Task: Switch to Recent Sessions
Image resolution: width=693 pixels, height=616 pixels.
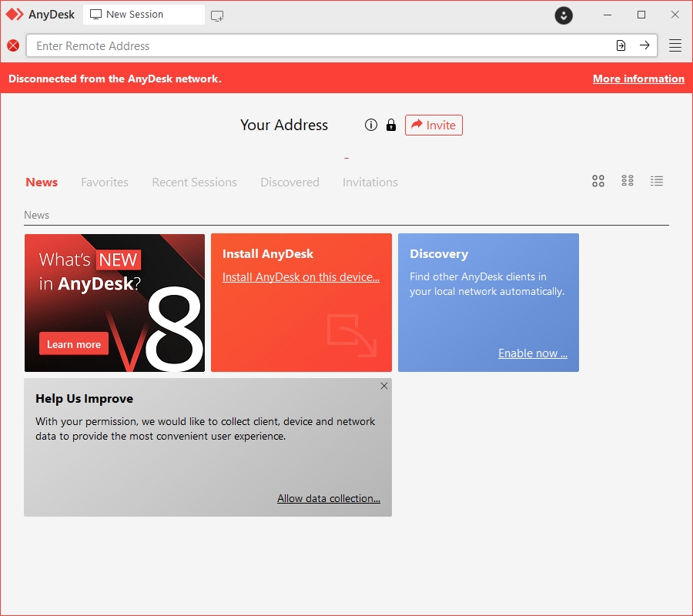Action: [x=194, y=182]
